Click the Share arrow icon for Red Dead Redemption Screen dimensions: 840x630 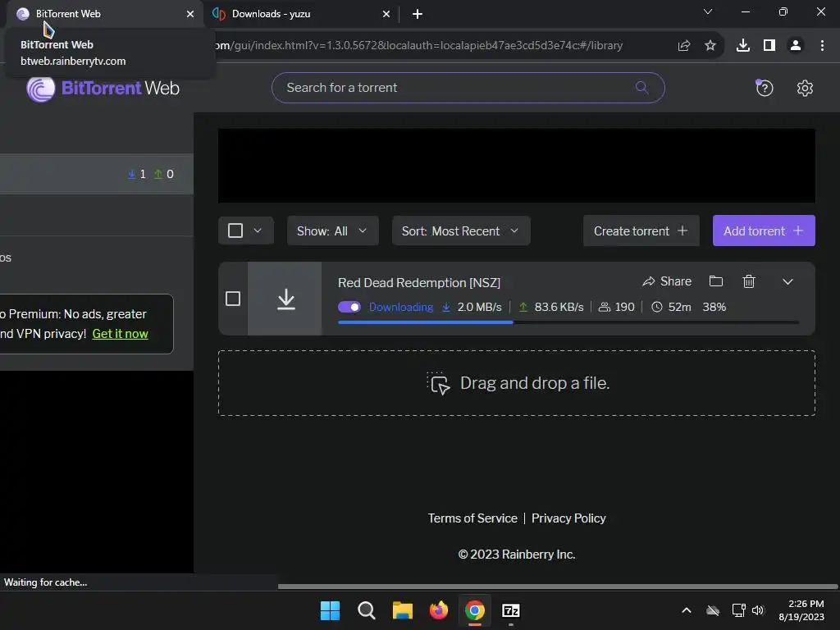649,281
